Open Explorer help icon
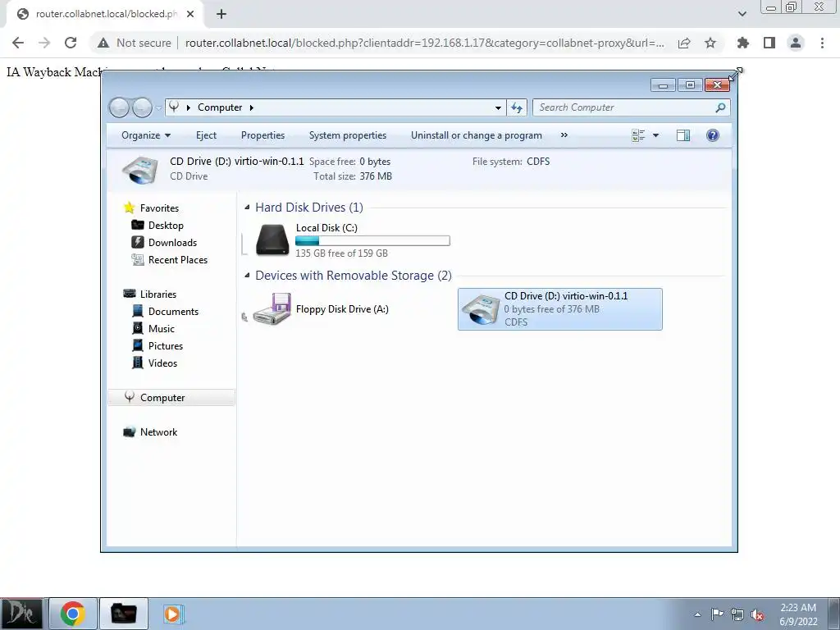The width and height of the screenshot is (840, 630). (x=713, y=135)
